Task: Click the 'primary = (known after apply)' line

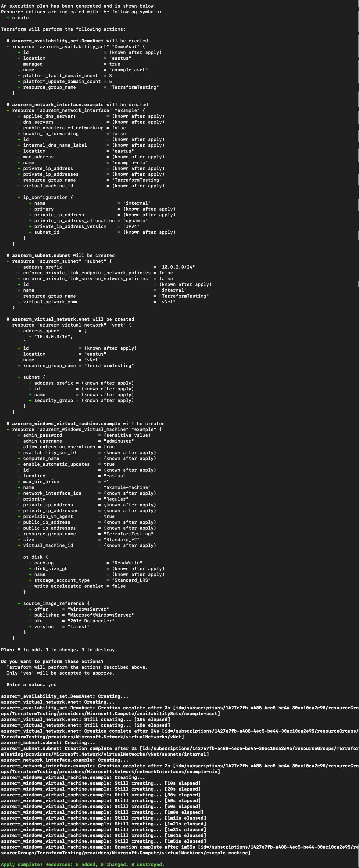Action: point(102,209)
